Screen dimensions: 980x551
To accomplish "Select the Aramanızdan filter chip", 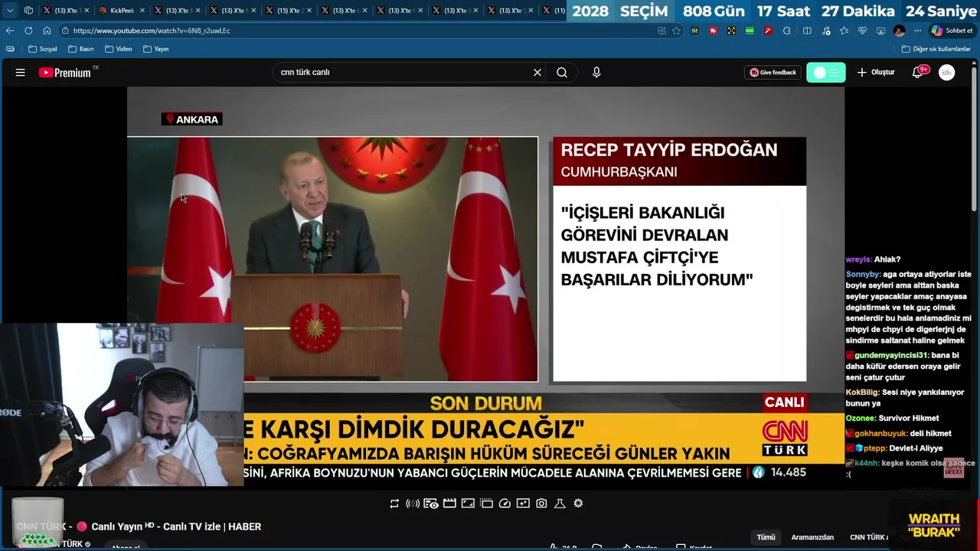I will pyautogui.click(x=812, y=537).
